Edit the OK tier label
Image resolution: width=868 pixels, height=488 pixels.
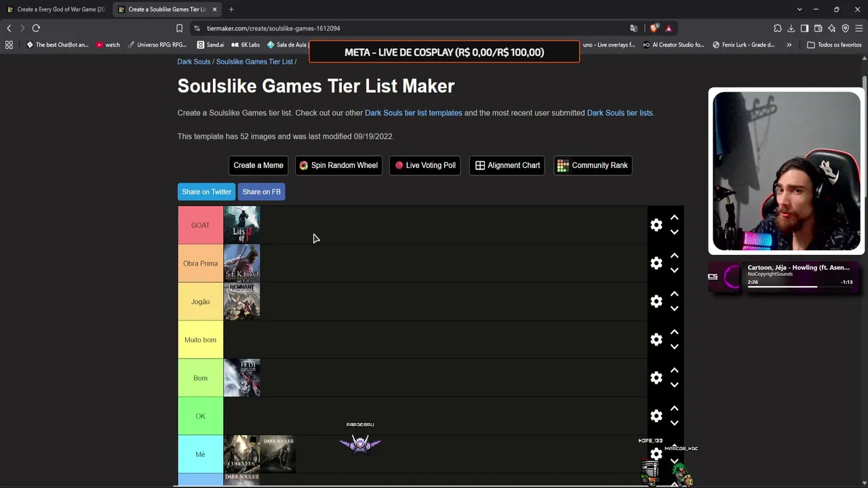200,416
